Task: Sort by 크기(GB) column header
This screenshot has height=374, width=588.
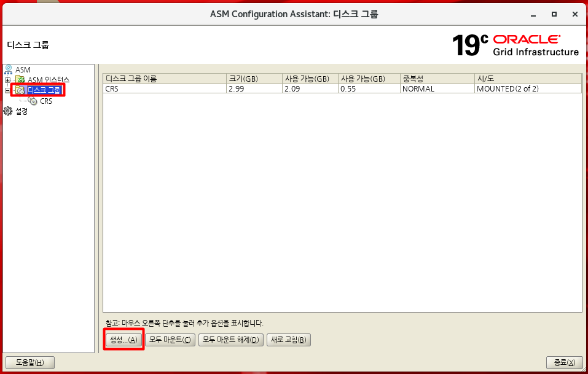Action: click(x=254, y=79)
